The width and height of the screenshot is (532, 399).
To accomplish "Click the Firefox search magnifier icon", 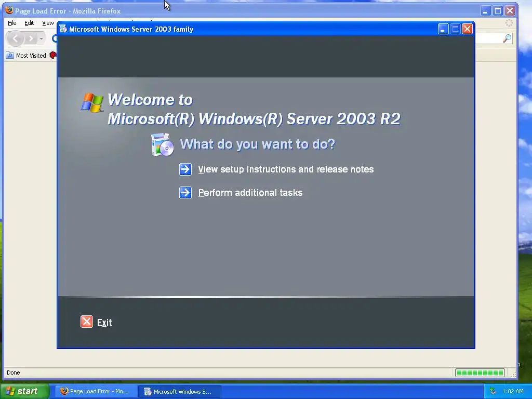I will 507,38.
